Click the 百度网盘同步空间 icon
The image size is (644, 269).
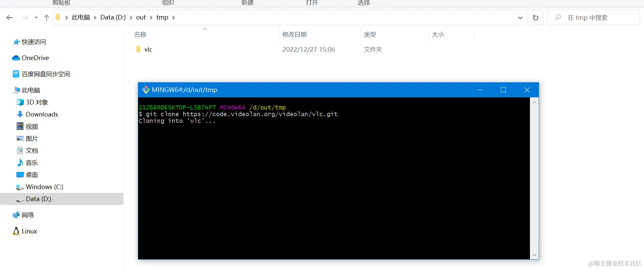coord(16,74)
